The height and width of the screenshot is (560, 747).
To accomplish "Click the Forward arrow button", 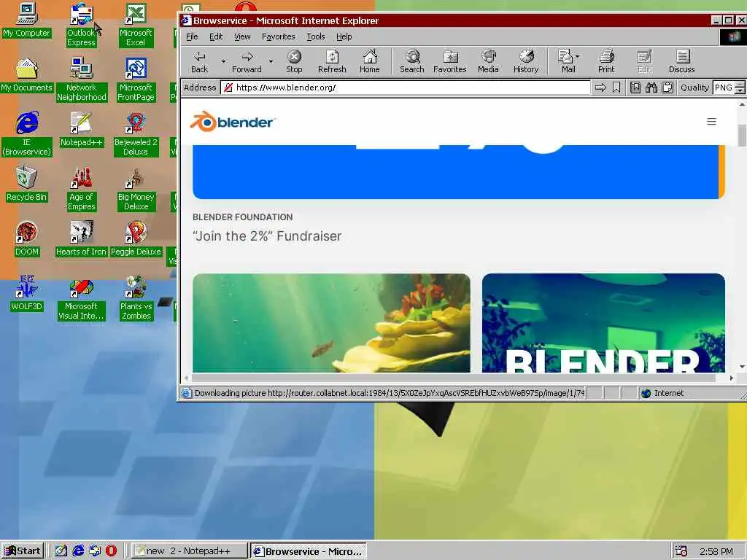I will 247,62.
